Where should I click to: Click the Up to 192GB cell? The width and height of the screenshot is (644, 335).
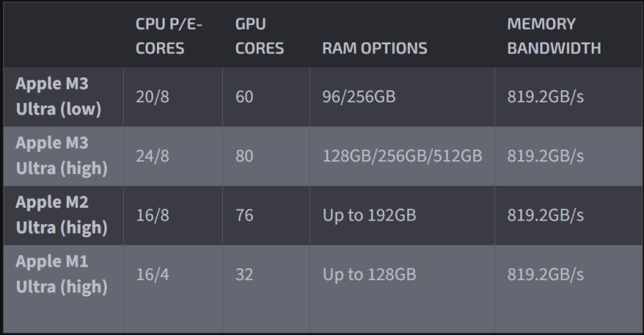click(x=369, y=215)
